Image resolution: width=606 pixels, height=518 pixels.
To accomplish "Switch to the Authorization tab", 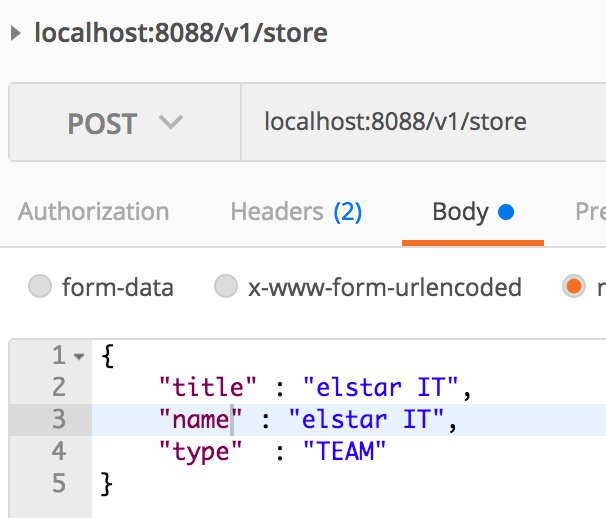I will 94,211.
